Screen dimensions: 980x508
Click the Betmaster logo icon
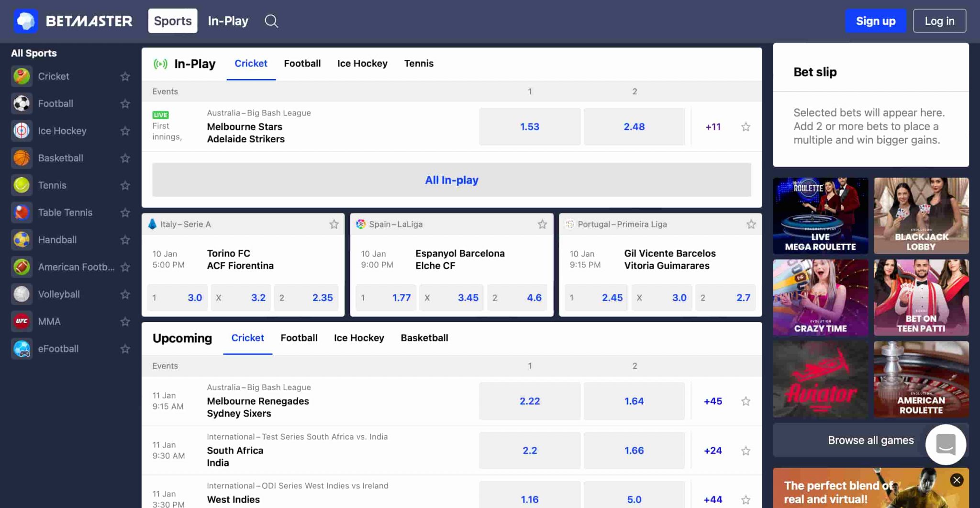tap(25, 21)
